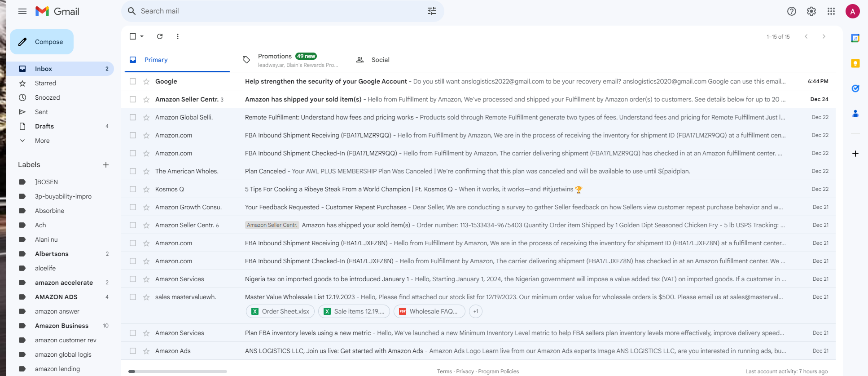Image resolution: width=868 pixels, height=376 pixels.
Task: Click the Gmail logo
Action: pyautogui.click(x=57, y=11)
